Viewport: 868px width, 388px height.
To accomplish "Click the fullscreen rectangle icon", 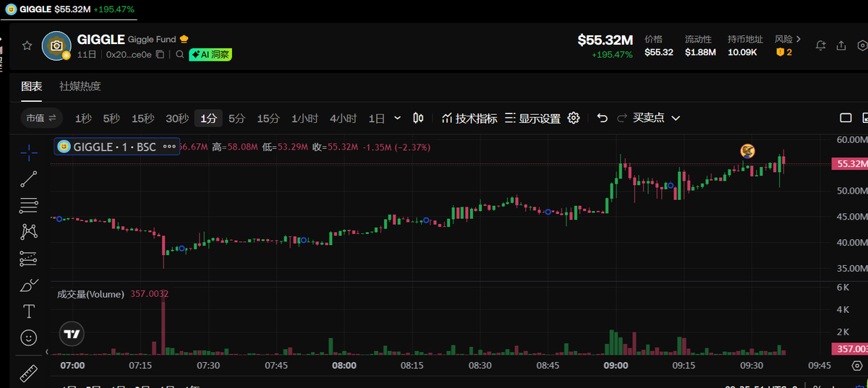I will click(846, 118).
